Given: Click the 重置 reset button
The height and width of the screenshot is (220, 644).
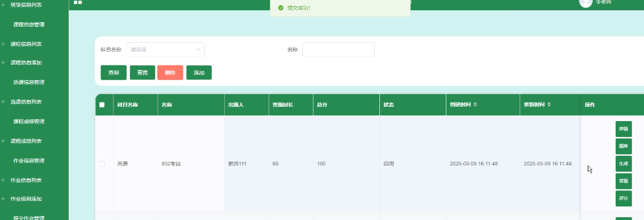Looking at the screenshot, I should click(x=143, y=73).
